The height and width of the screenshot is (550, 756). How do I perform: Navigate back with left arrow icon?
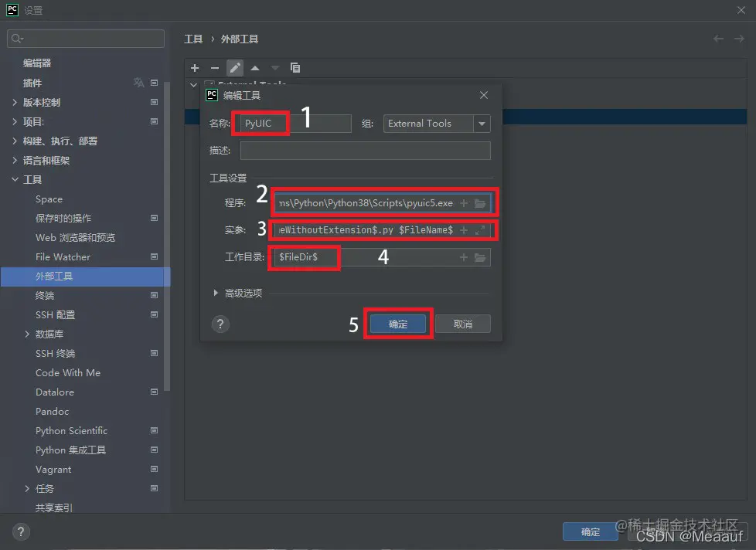[x=718, y=39]
